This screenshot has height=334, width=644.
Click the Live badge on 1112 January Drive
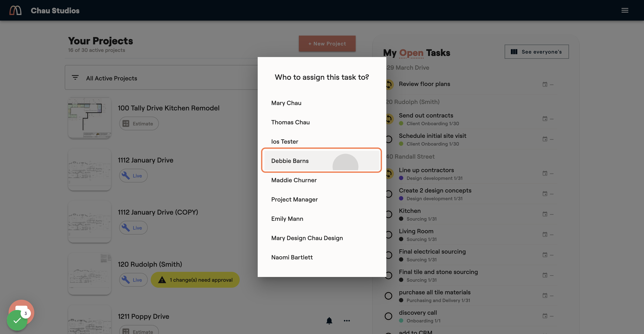[x=133, y=176]
